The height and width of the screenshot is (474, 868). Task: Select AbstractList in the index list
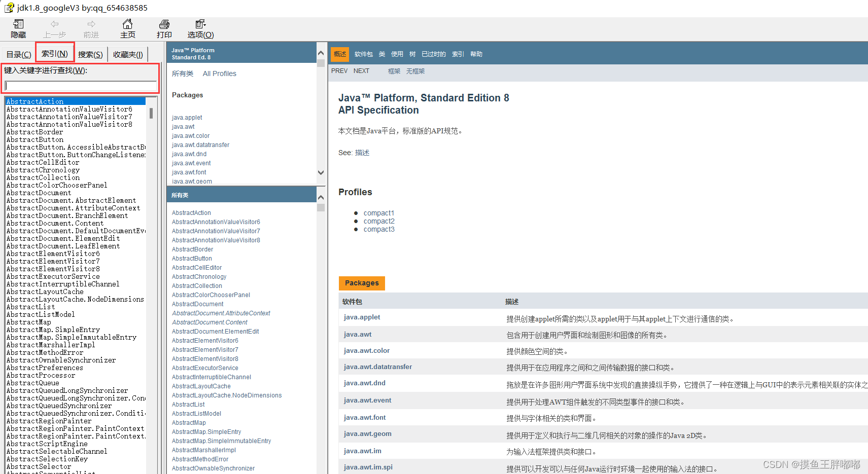pyautogui.click(x=31, y=307)
